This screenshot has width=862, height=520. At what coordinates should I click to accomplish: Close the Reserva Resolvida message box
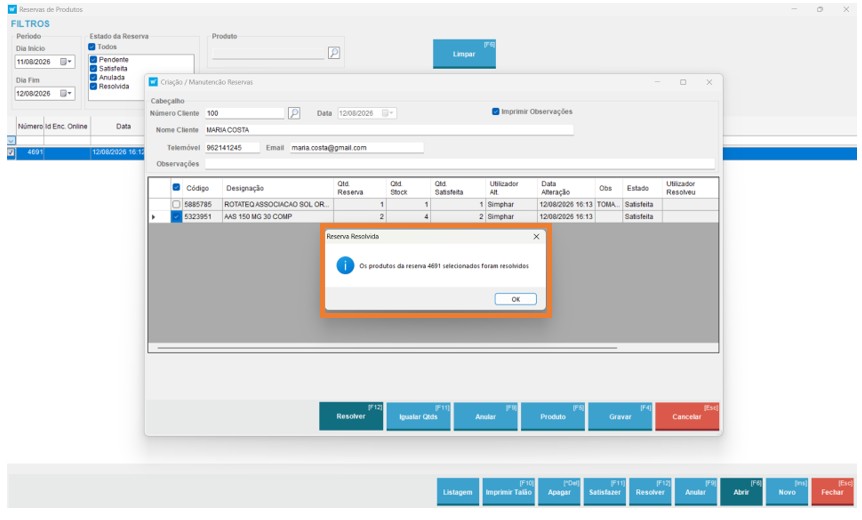(536, 236)
